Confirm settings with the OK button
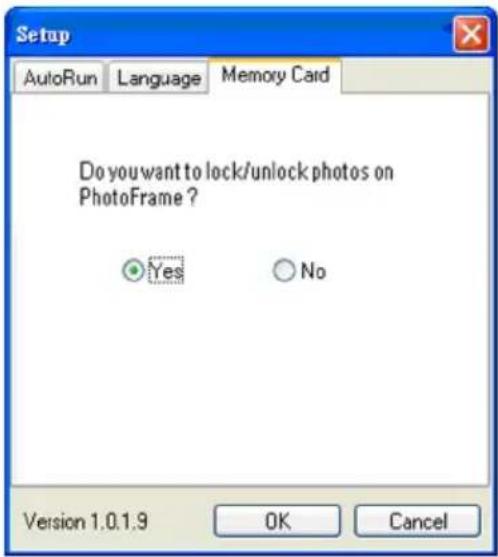 [277, 521]
